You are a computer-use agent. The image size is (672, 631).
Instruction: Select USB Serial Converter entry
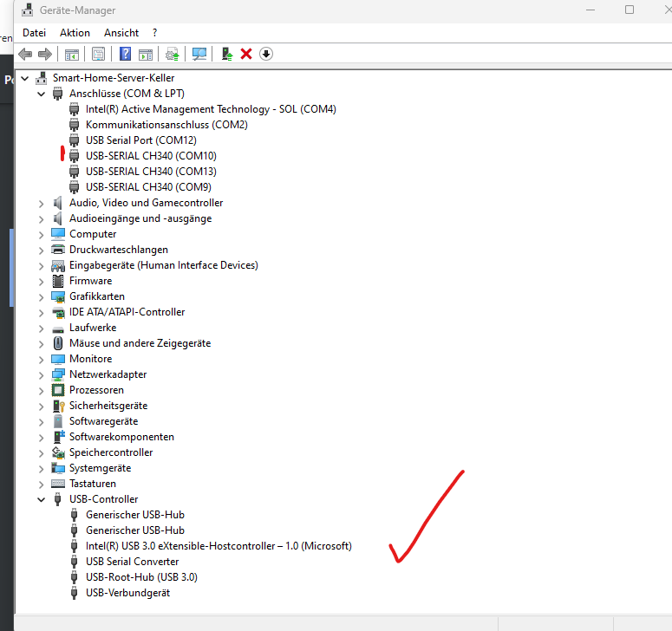(133, 562)
